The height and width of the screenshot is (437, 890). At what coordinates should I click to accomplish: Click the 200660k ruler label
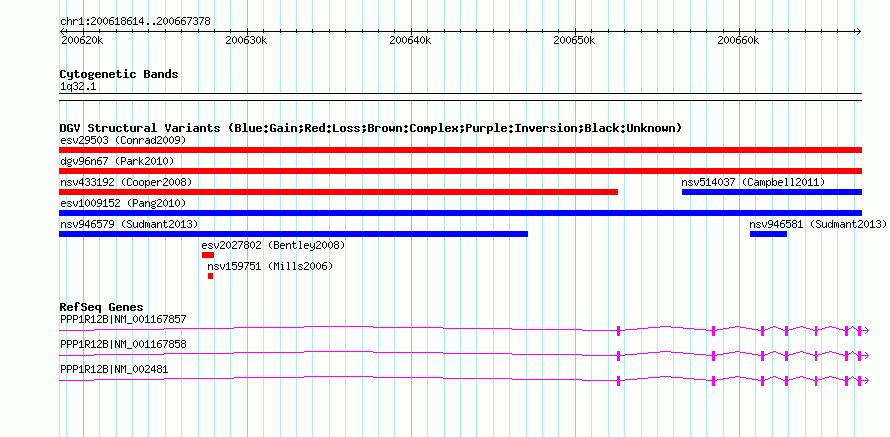point(738,41)
